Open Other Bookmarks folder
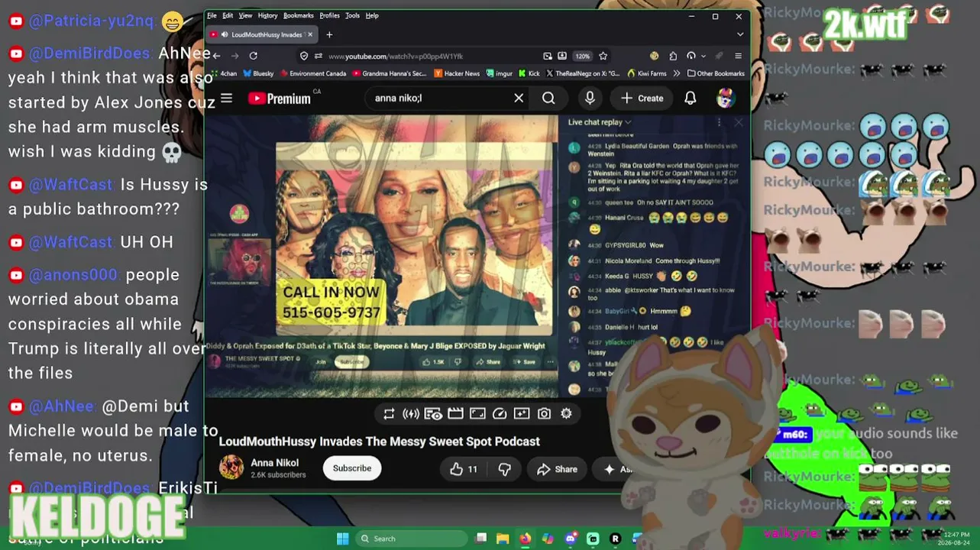This screenshot has width=980, height=550. click(x=716, y=74)
